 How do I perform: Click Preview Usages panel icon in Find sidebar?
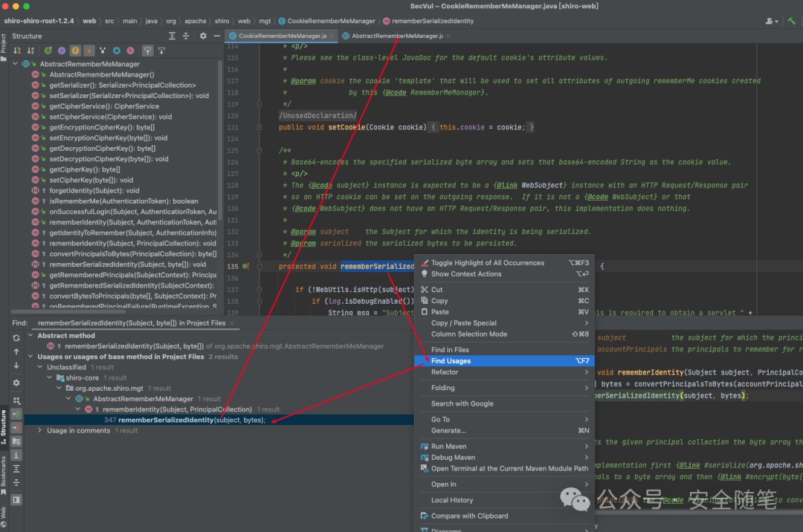click(x=16, y=500)
